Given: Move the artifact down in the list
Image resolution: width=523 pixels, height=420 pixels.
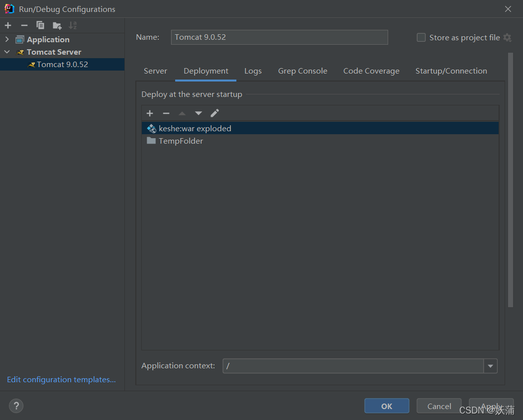Looking at the screenshot, I should pyautogui.click(x=199, y=113).
